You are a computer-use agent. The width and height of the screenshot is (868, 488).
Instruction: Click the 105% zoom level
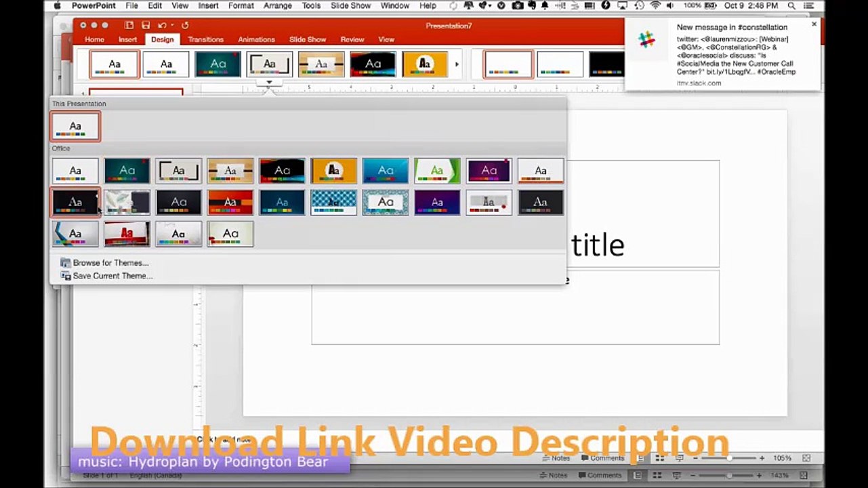[782, 458]
